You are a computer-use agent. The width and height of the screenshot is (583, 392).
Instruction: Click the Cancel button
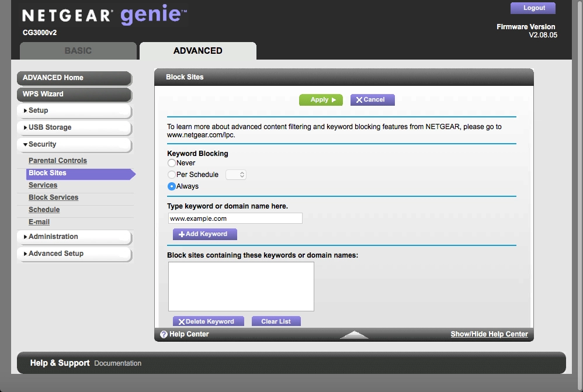coord(372,100)
